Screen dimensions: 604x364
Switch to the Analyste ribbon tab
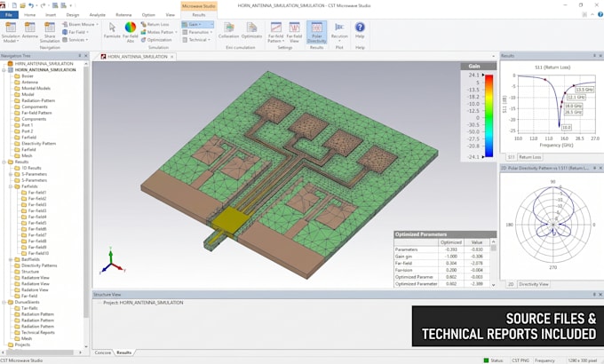pos(98,14)
